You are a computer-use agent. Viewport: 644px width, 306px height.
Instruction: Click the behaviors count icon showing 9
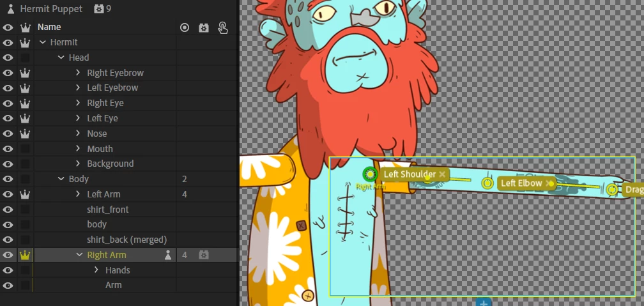98,9
